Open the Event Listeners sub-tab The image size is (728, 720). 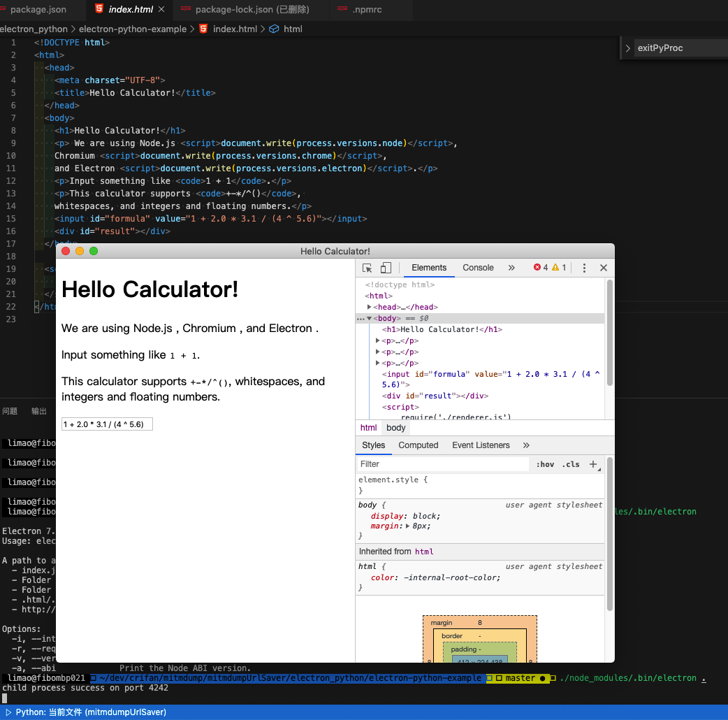click(481, 445)
